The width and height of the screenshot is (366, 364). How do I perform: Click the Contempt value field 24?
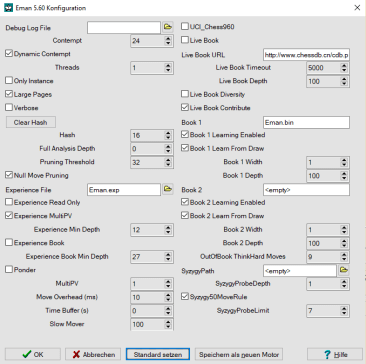tap(147, 41)
